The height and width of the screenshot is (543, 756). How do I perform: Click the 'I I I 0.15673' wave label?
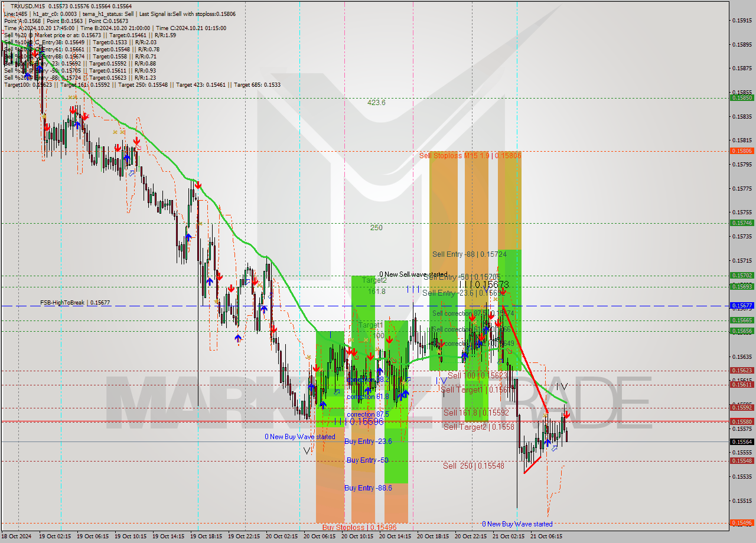(484, 285)
